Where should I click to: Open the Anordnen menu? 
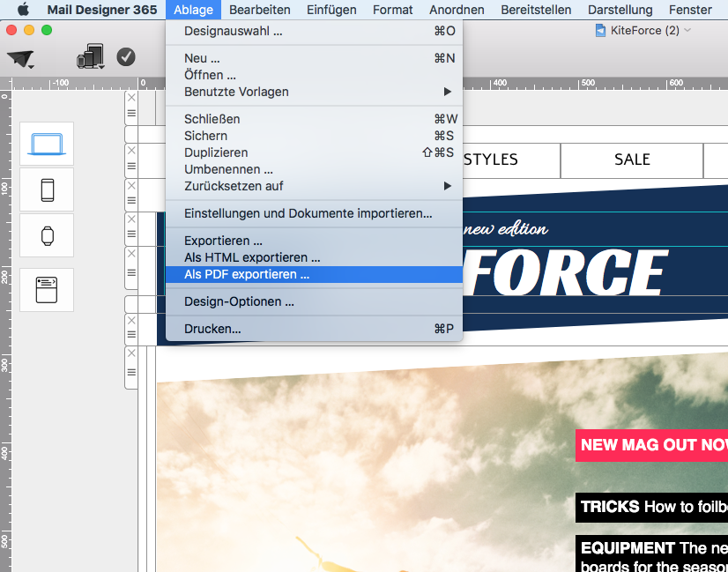click(457, 10)
